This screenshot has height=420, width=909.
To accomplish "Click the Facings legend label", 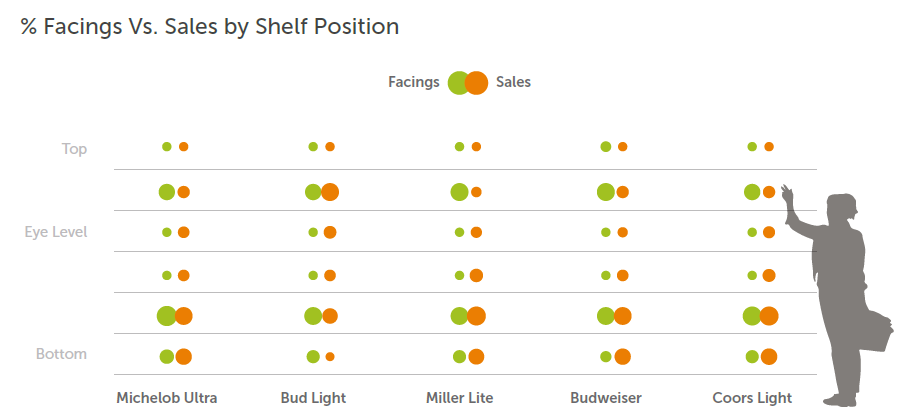I will (413, 83).
